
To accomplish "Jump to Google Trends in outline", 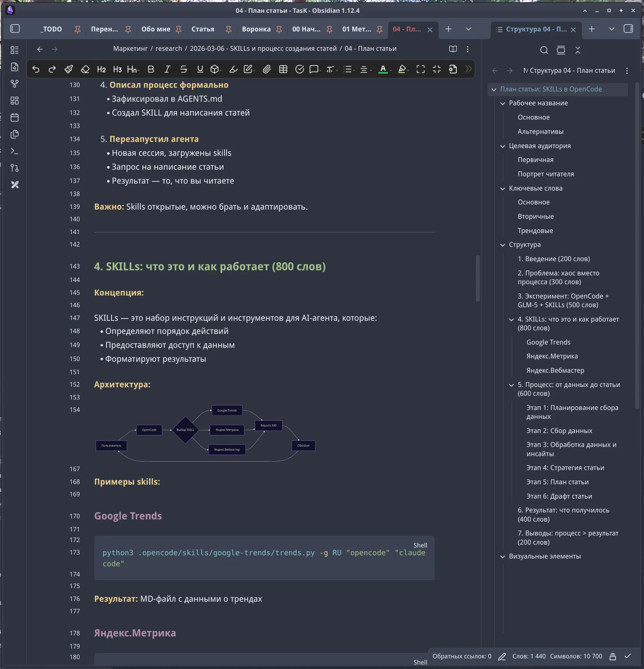I will click(x=548, y=342).
